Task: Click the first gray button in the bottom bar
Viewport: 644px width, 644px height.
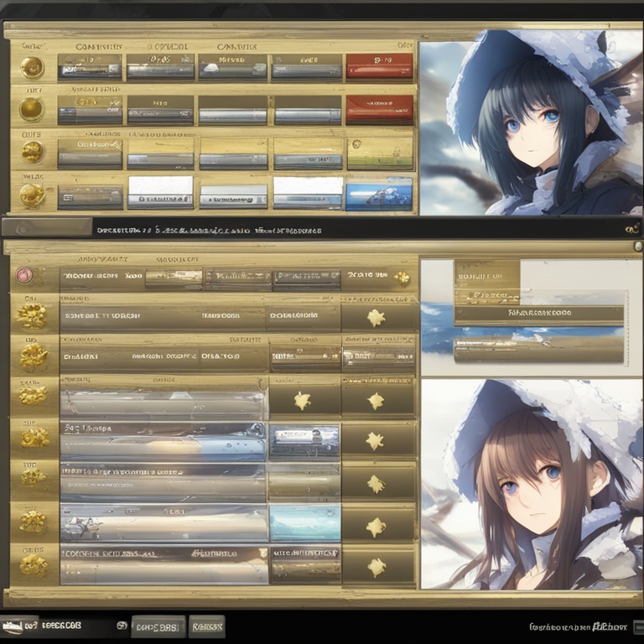Action: [x=158, y=626]
